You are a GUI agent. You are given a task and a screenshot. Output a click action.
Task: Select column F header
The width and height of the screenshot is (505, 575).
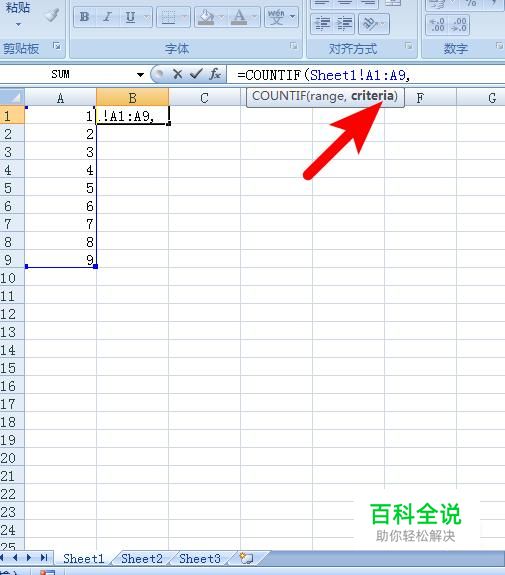point(420,98)
